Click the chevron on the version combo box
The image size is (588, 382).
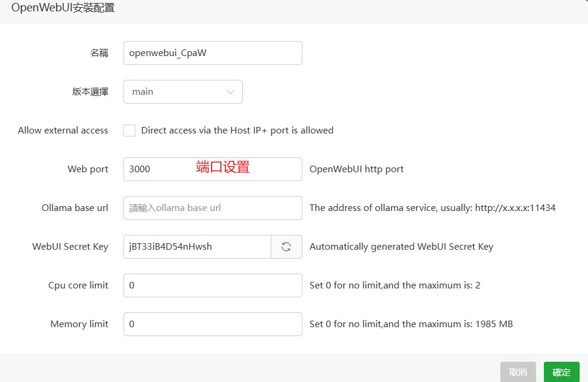pyautogui.click(x=231, y=91)
